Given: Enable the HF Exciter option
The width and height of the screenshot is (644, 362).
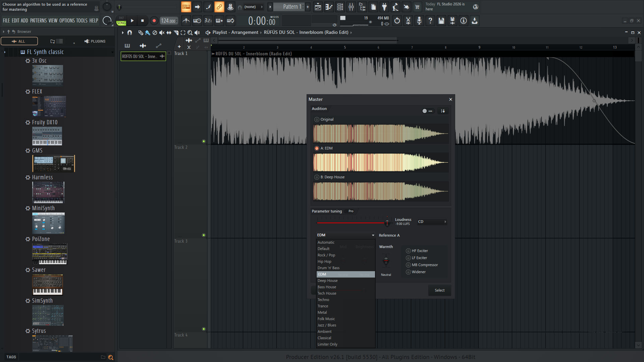Looking at the screenshot, I should point(408,251).
